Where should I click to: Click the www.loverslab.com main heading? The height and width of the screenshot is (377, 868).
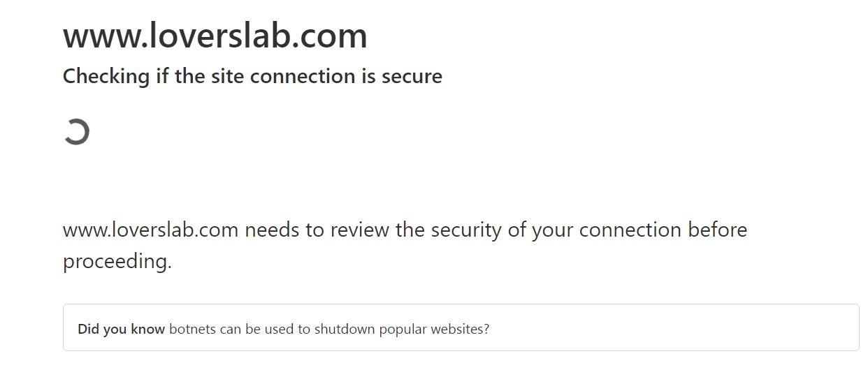point(215,36)
